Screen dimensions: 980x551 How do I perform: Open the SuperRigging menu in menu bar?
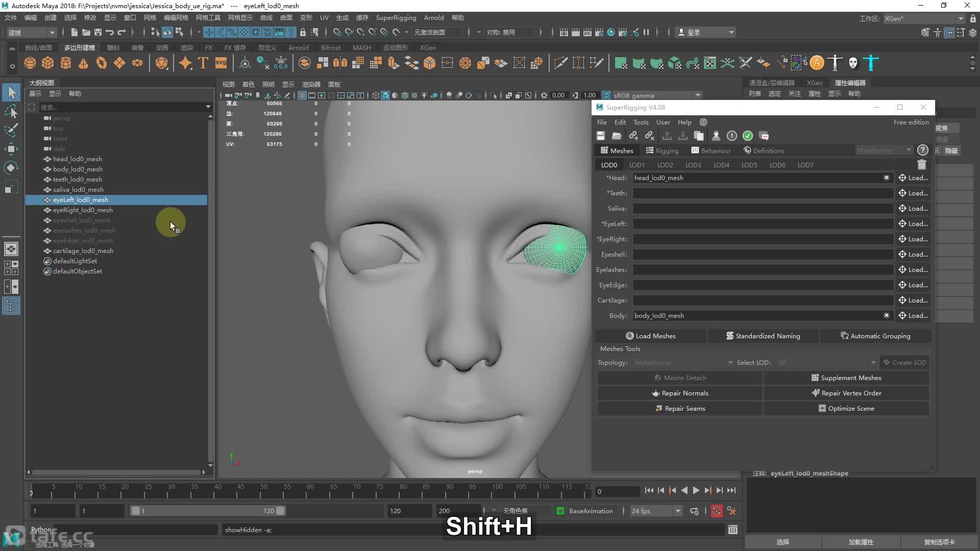coord(396,17)
